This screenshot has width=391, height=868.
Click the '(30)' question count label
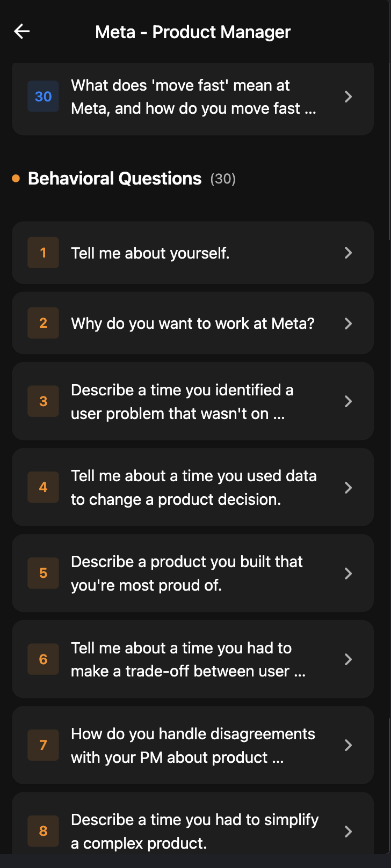[224, 179]
